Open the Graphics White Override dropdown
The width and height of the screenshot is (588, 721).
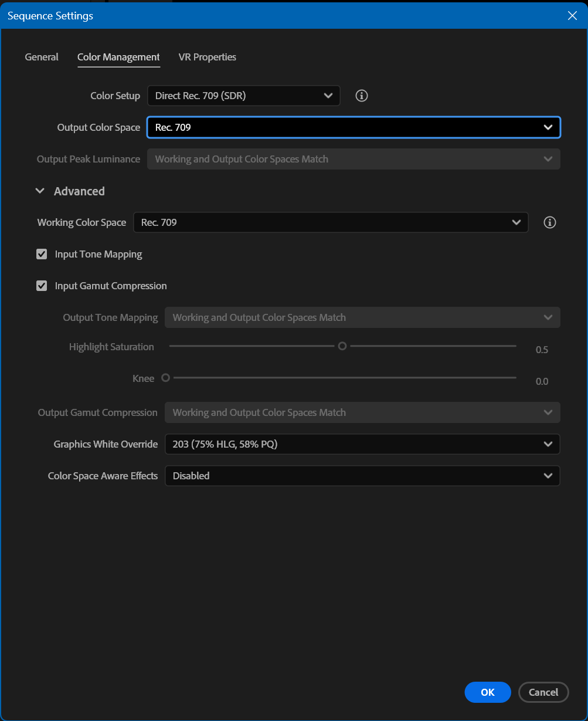click(362, 444)
